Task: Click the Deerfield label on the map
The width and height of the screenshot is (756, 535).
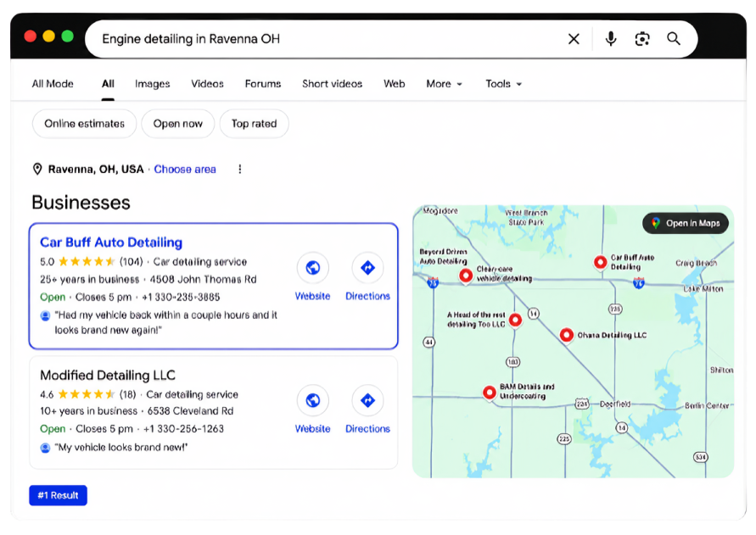Action: [615, 404]
